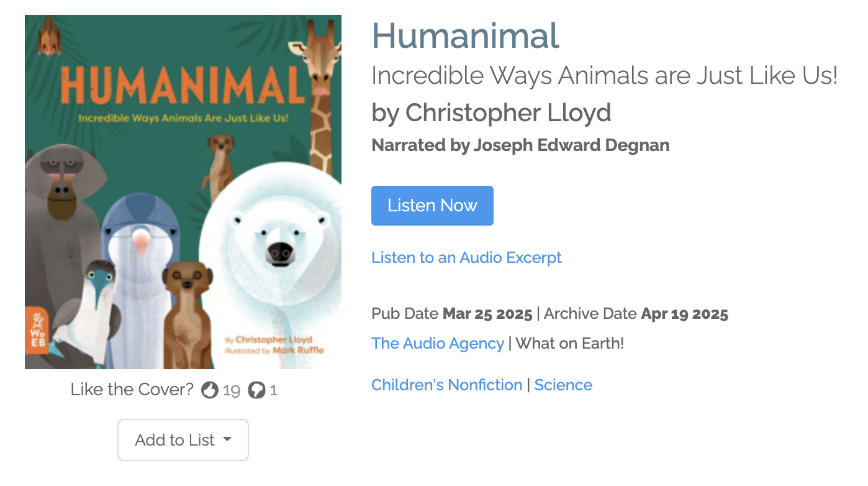Visit The Audio Agency publisher link

point(437,343)
